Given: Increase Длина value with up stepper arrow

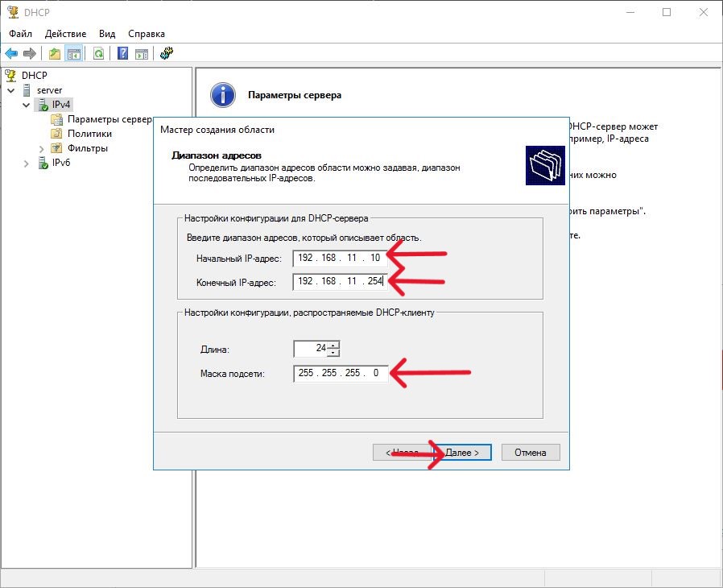Looking at the screenshot, I should click(x=334, y=345).
